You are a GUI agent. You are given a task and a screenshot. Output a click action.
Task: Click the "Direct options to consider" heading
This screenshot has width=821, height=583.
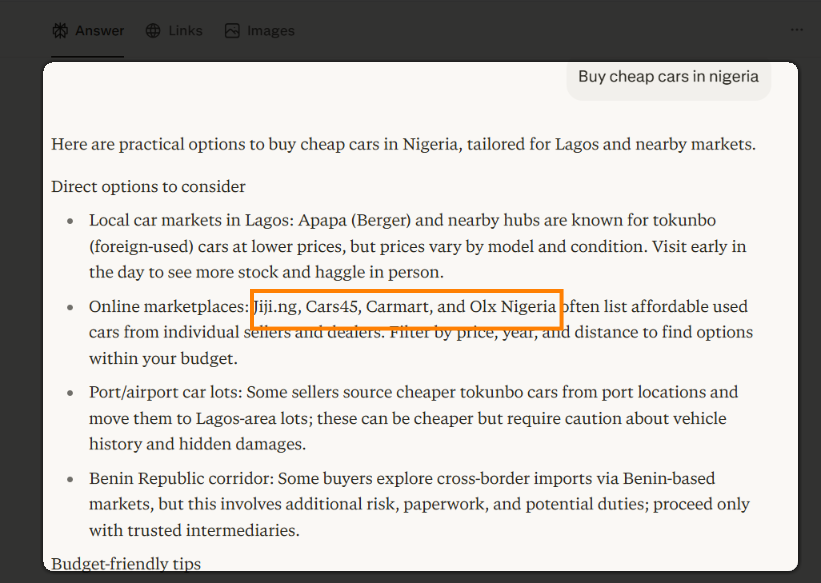point(148,186)
